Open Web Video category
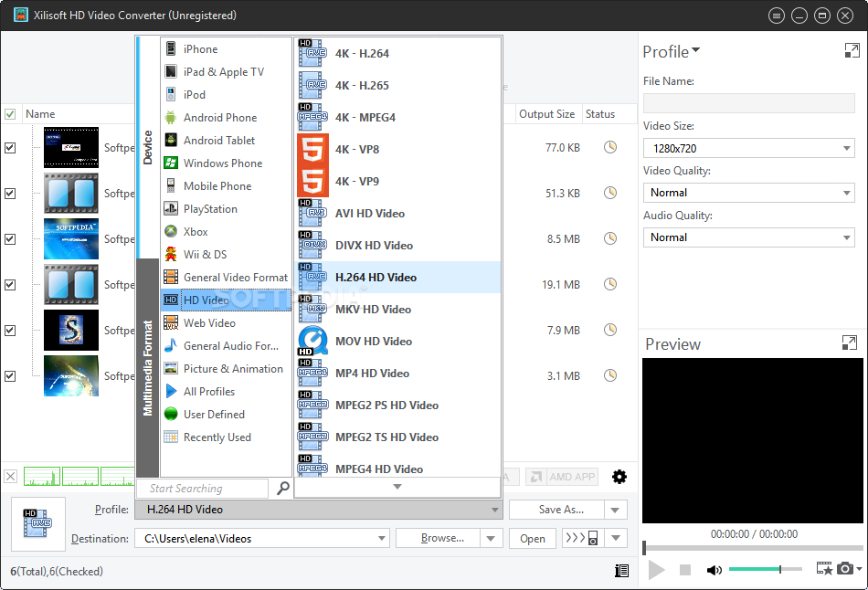 tap(226, 322)
